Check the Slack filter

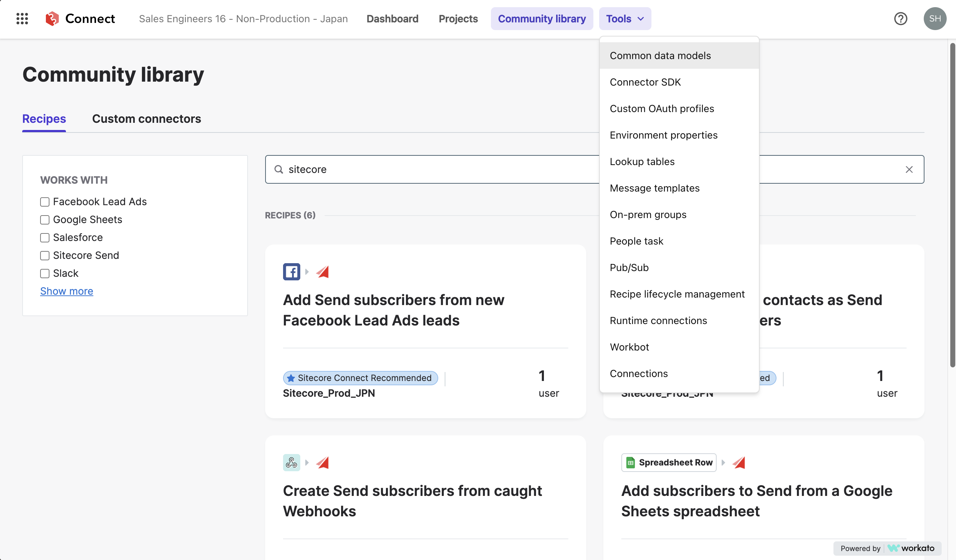[x=45, y=273]
